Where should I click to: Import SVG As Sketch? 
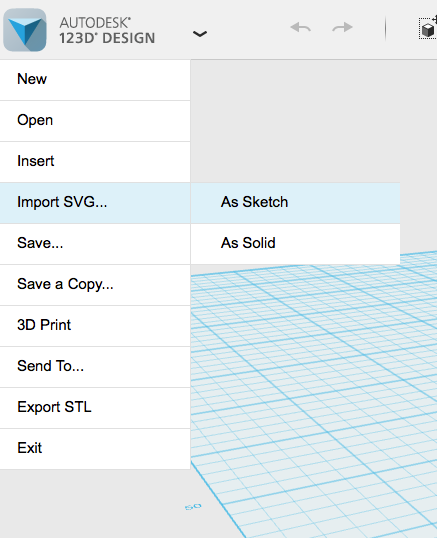pos(295,203)
